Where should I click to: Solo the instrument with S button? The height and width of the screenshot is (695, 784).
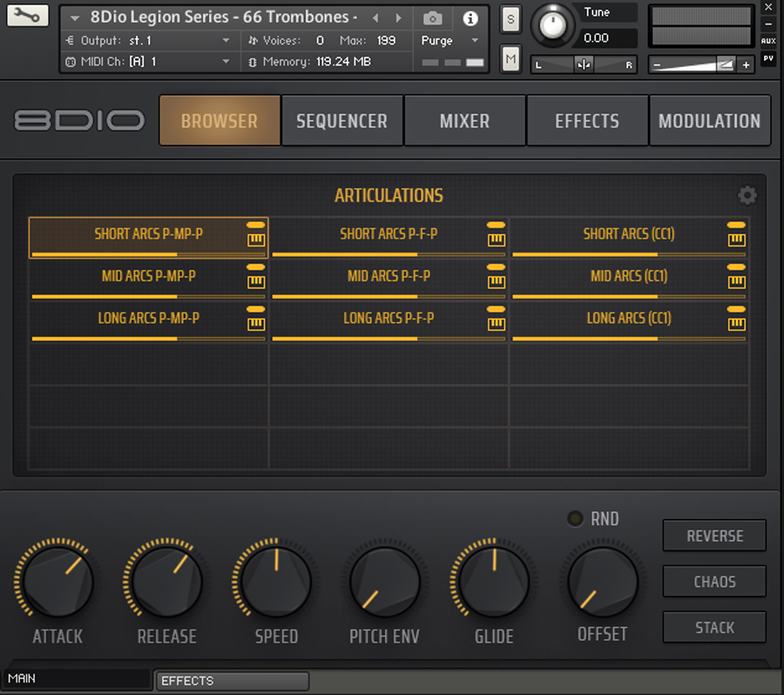coord(510,19)
